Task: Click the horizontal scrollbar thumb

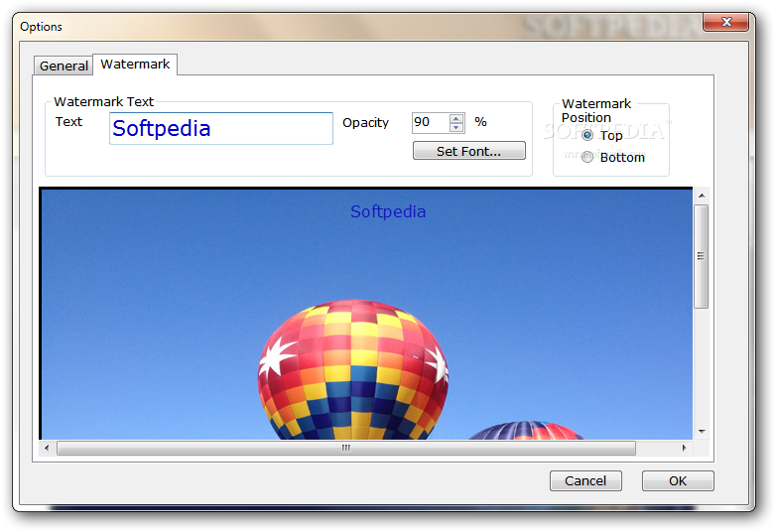Action: pyautogui.click(x=346, y=448)
